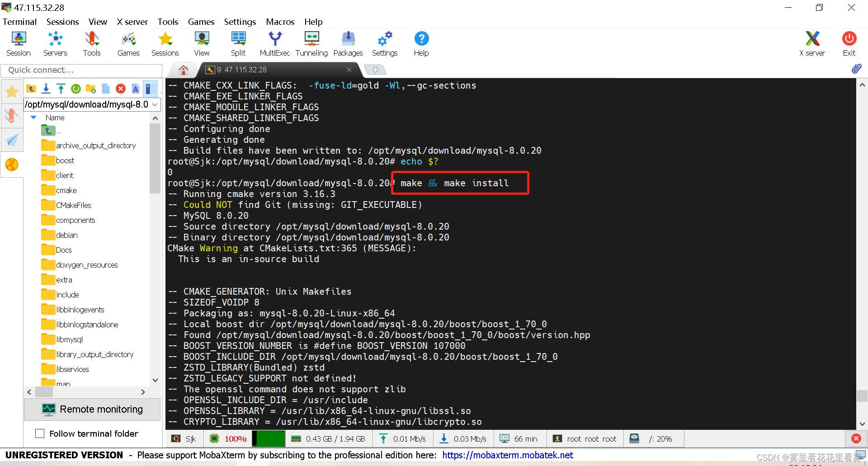Open the tools knife sidebar tab
Screen dimensions: 868x466
point(12,115)
